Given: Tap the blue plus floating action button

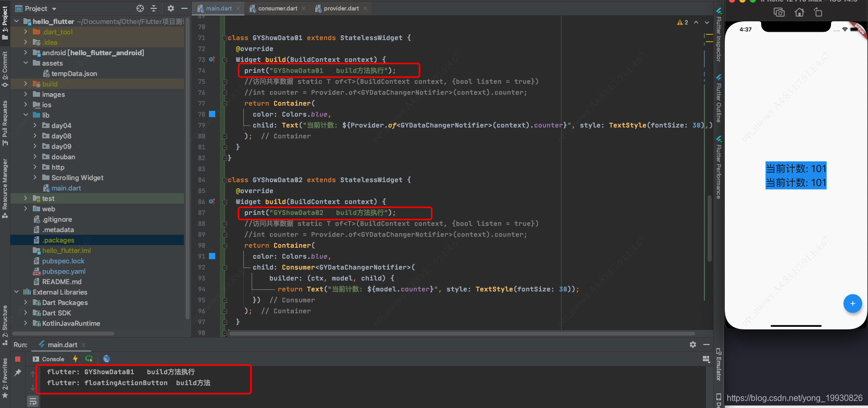Looking at the screenshot, I should 852,303.
